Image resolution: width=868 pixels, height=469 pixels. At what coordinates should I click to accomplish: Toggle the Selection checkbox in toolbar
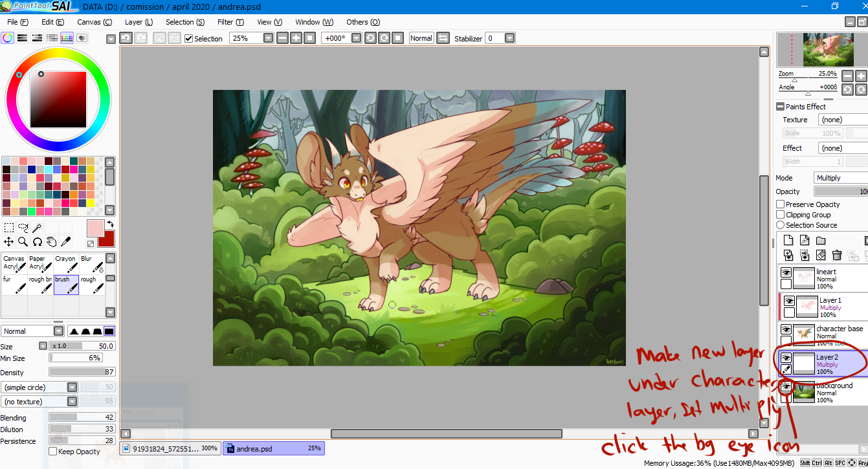188,39
